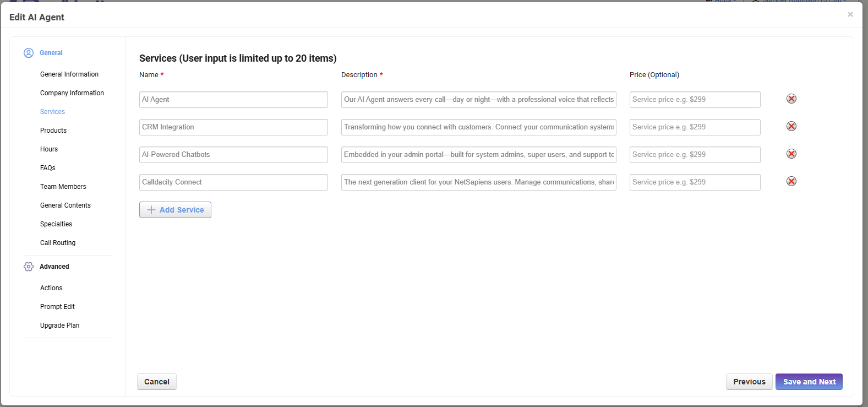Open the Products sidebar item

click(53, 131)
